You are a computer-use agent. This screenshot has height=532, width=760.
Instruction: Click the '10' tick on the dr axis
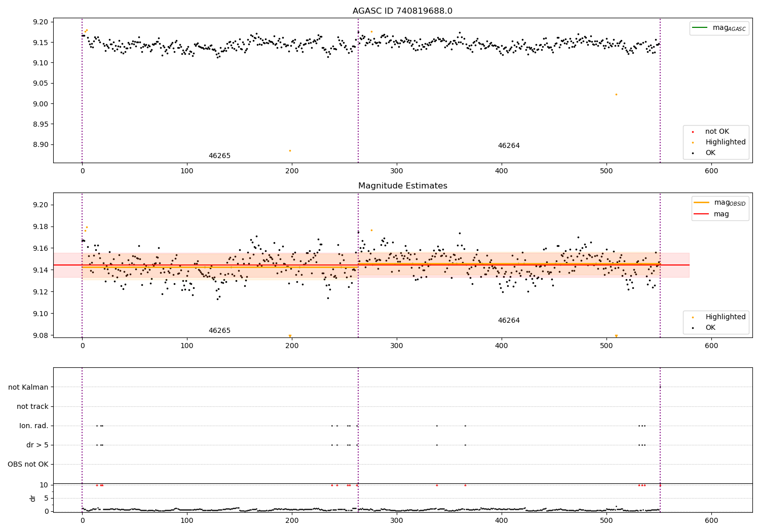click(x=44, y=485)
